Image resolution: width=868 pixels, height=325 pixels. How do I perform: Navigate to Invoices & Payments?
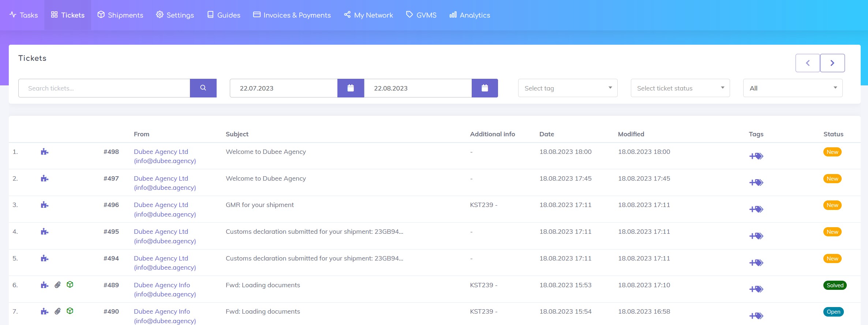tap(292, 15)
